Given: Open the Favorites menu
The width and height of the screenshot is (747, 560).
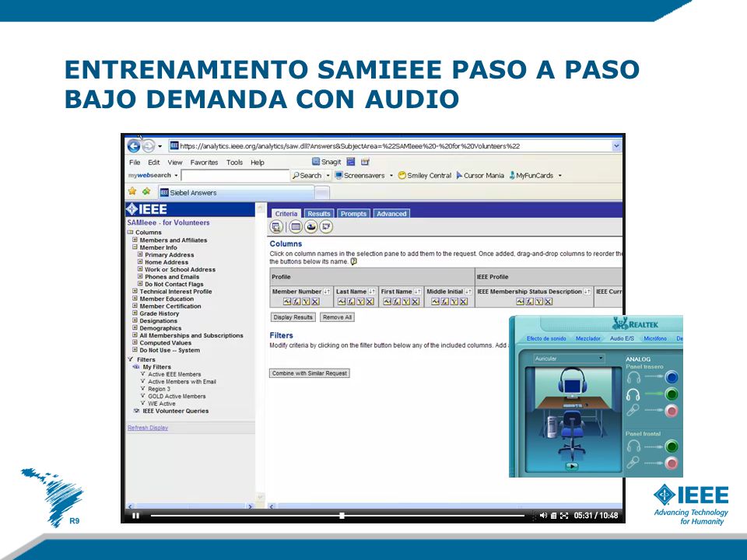Looking at the screenshot, I should coord(204,163).
